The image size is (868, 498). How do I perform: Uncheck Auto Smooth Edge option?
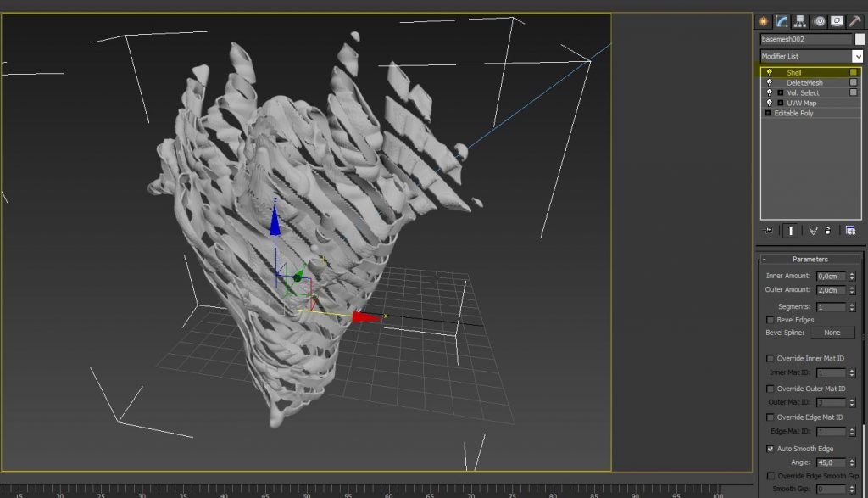771,449
